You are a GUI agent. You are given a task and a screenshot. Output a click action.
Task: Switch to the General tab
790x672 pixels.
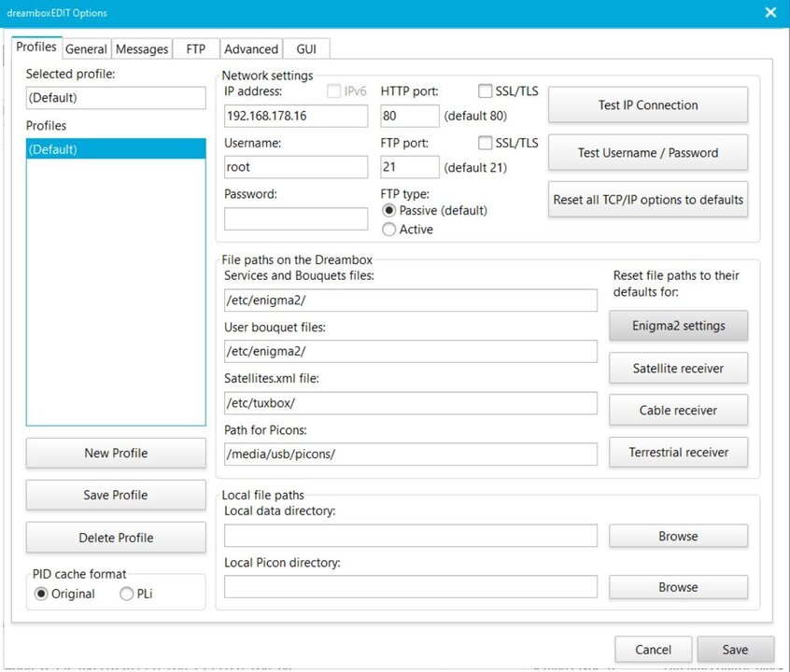tap(86, 49)
